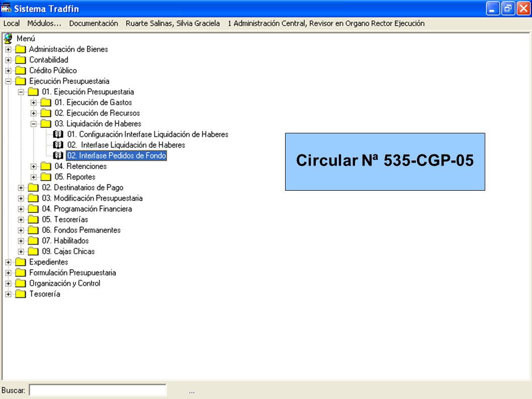Click the ellipsis next to Buscar field
Image resolution: width=532 pixels, height=399 pixels.
(x=192, y=391)
